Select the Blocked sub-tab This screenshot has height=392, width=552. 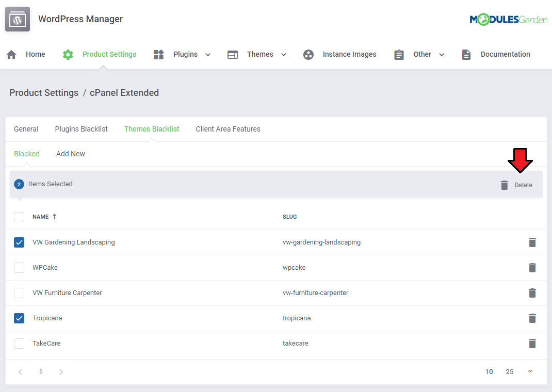(27, 154)
